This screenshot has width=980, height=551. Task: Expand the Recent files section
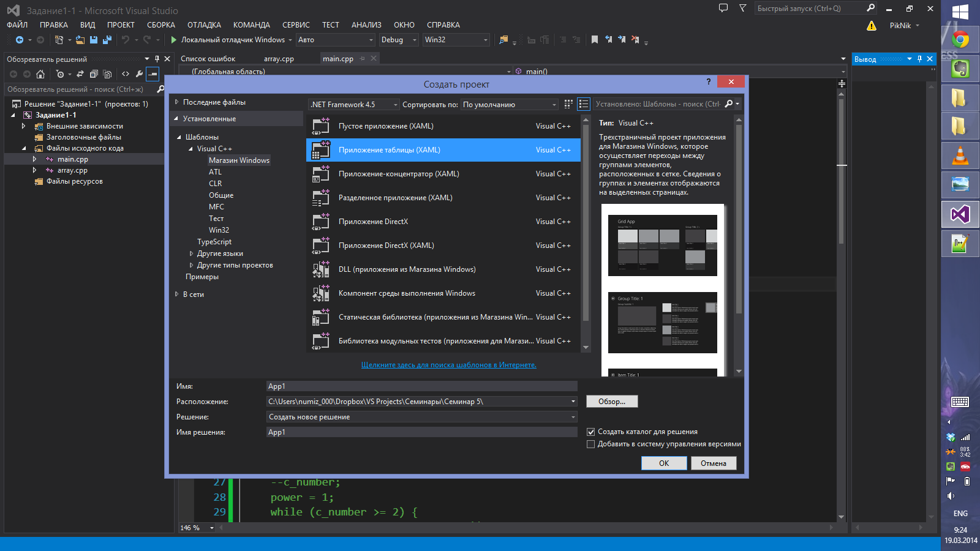[177, 102]
